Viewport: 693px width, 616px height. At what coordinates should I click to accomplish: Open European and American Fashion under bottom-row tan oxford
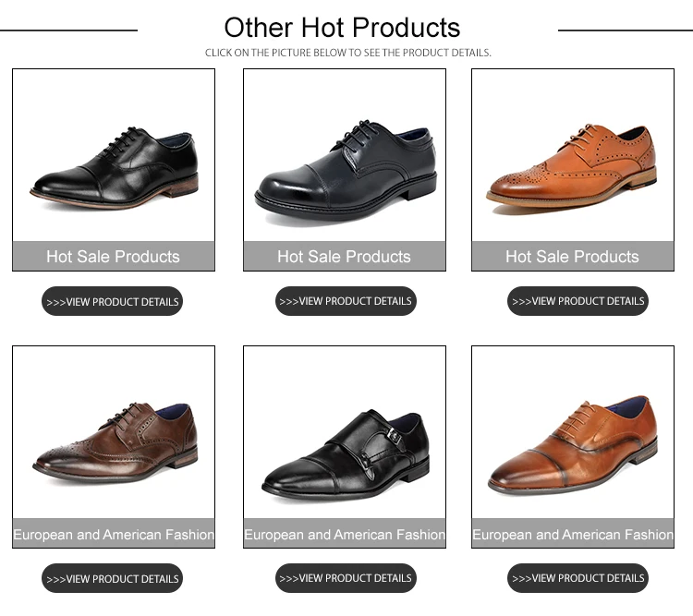[572, 535]
